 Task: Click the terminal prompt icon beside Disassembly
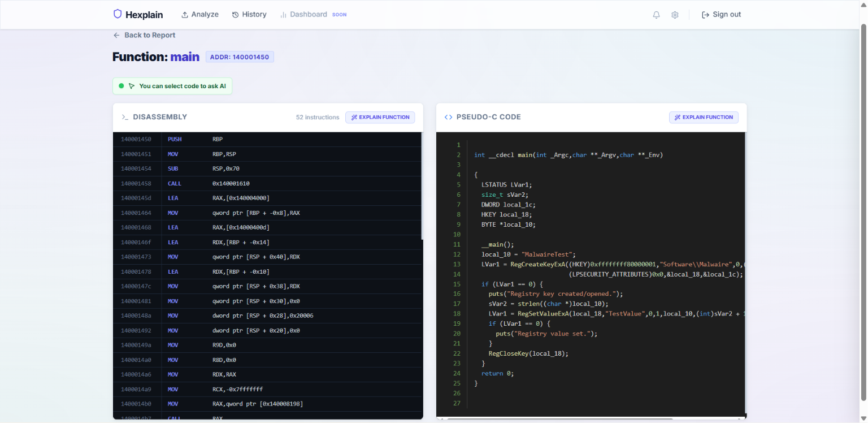click(125, 117)
